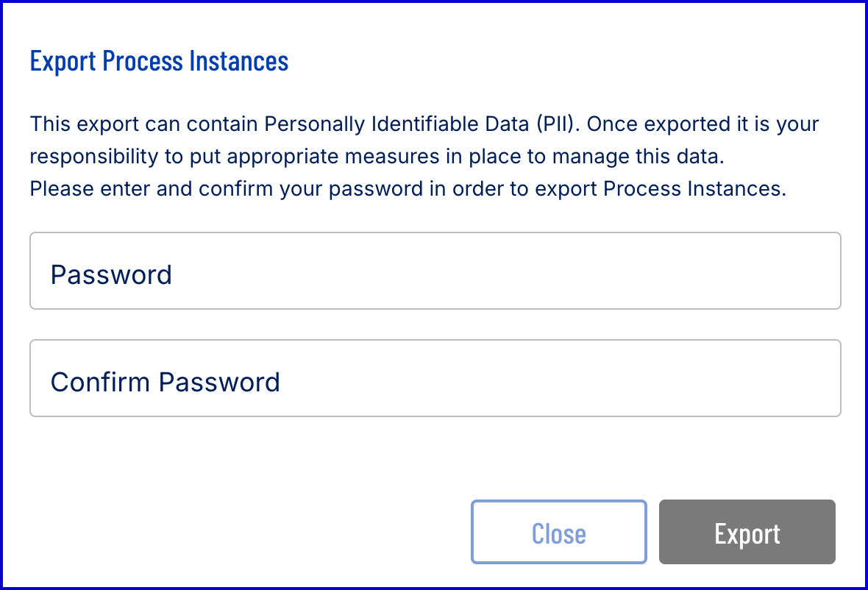868x590 pixels.
Task: Dismiss the dialog using Close
Action: point(558,533)
